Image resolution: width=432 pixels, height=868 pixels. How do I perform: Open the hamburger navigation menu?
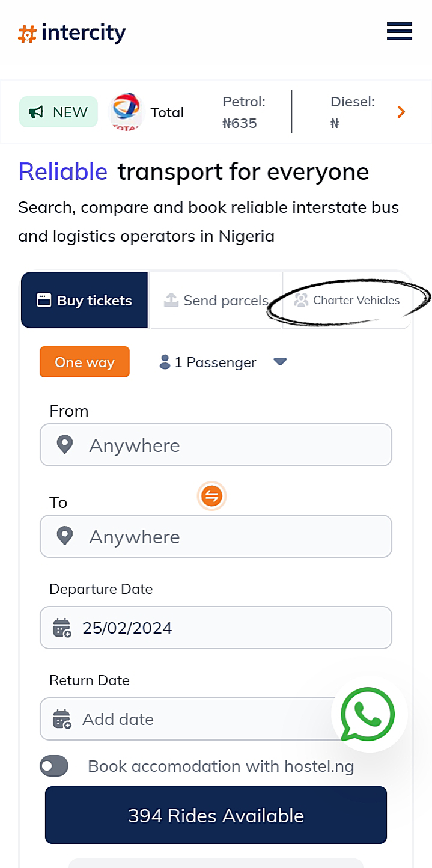[x=399, y=31]
